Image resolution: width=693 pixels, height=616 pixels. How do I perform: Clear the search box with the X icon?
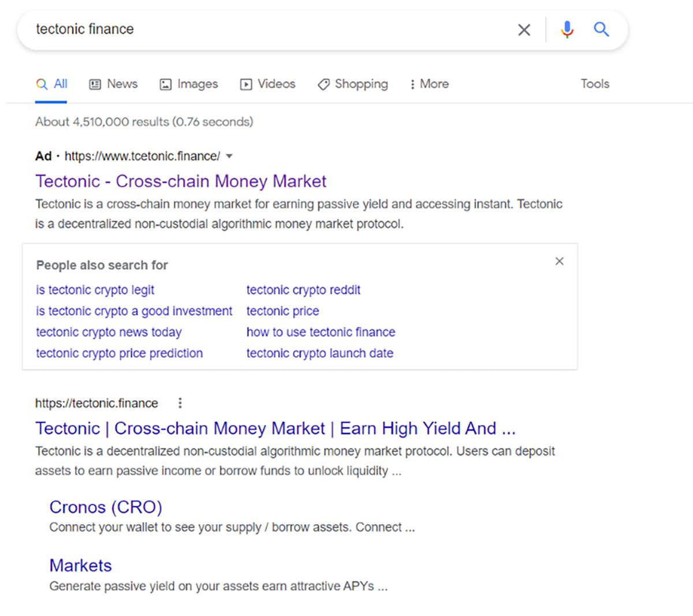tap(524, 30)
